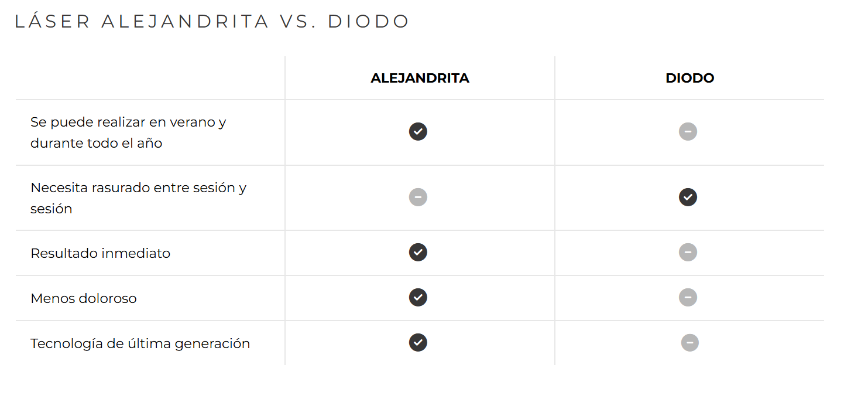Screen dimensions: 868x402
Task: Click Diodo minus icon for Menos doloroso
Action: pyautogui.click(x=688, y=298)
